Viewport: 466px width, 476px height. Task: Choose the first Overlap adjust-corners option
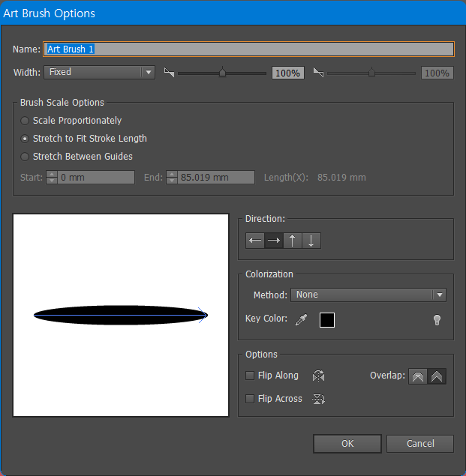[418, 376]
